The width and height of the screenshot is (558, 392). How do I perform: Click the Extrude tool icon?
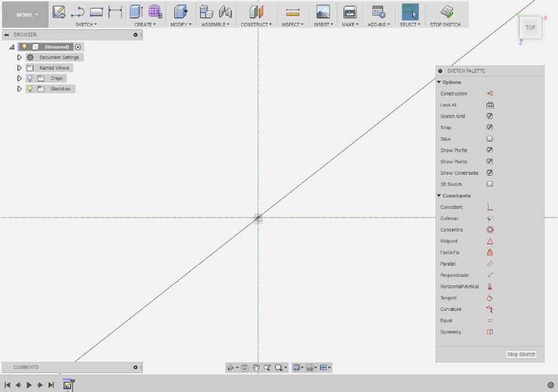[136, 12]
